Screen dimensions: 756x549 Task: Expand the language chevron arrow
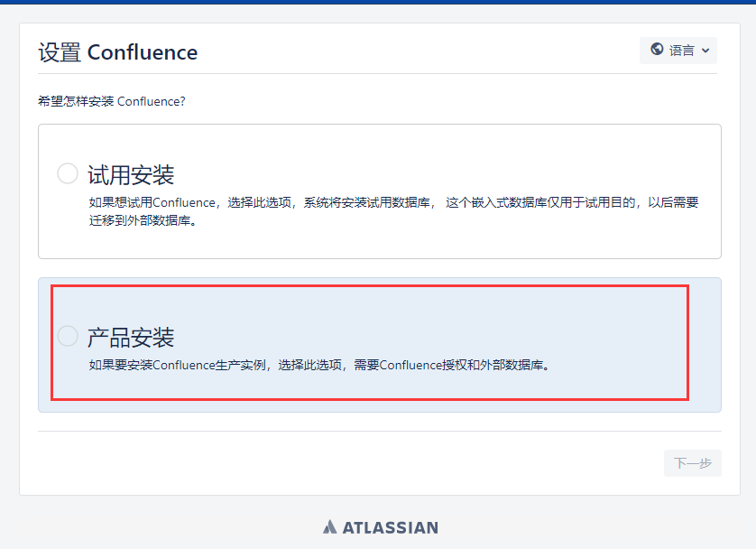point(705,51)
